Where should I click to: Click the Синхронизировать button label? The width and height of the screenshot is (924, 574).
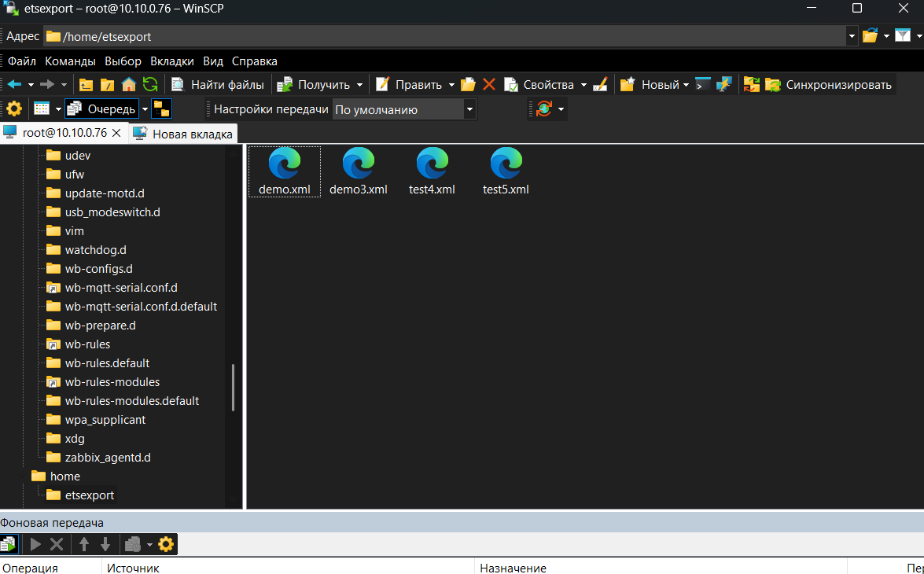coord(838,85)
